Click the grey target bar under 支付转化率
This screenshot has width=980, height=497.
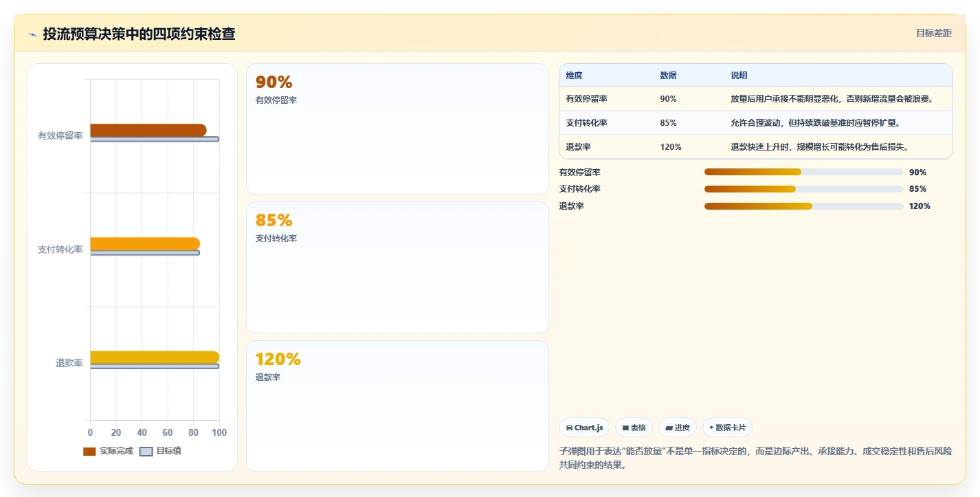(145, 253)
